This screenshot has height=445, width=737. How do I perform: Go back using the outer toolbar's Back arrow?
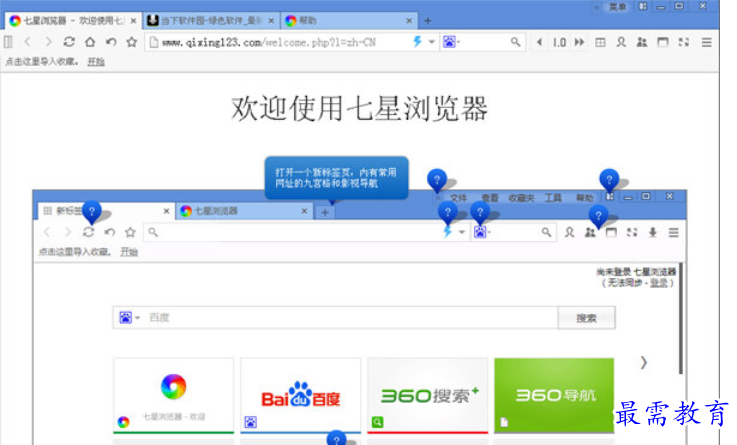click(28, 42)
